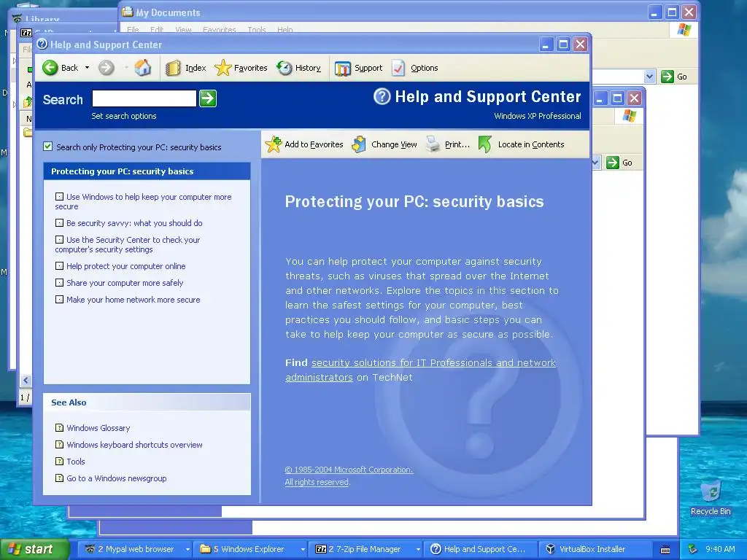Click the Support toolbar icon
The image size is (747, 560).
click(x=343, y=68)
